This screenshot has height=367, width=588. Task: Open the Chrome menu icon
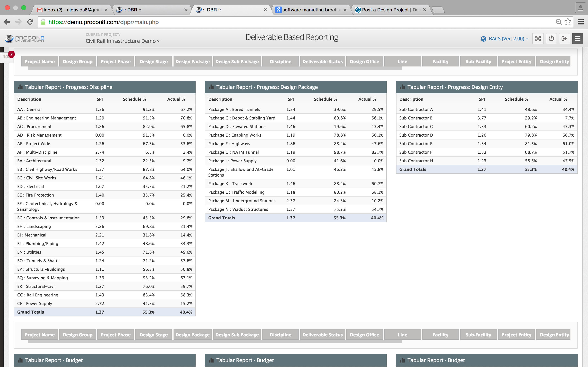(581, 22)
